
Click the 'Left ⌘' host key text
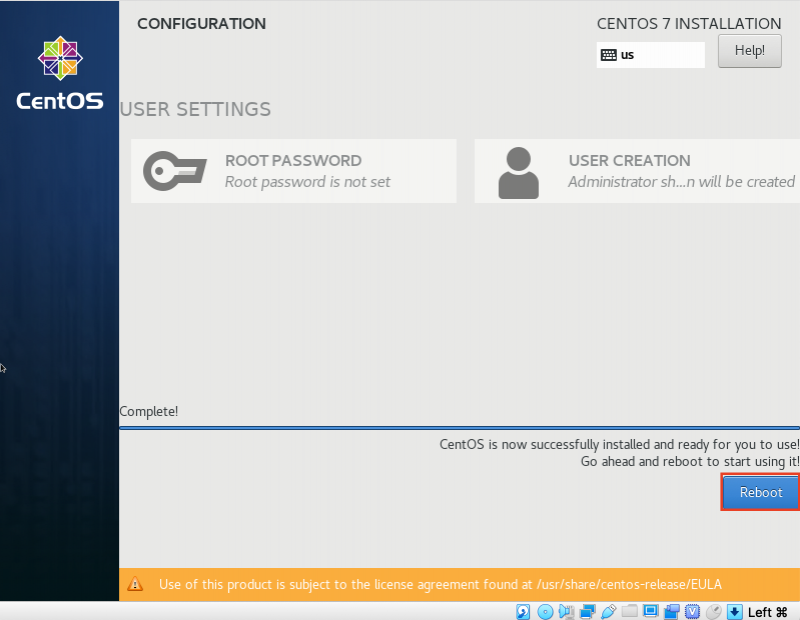767,612
